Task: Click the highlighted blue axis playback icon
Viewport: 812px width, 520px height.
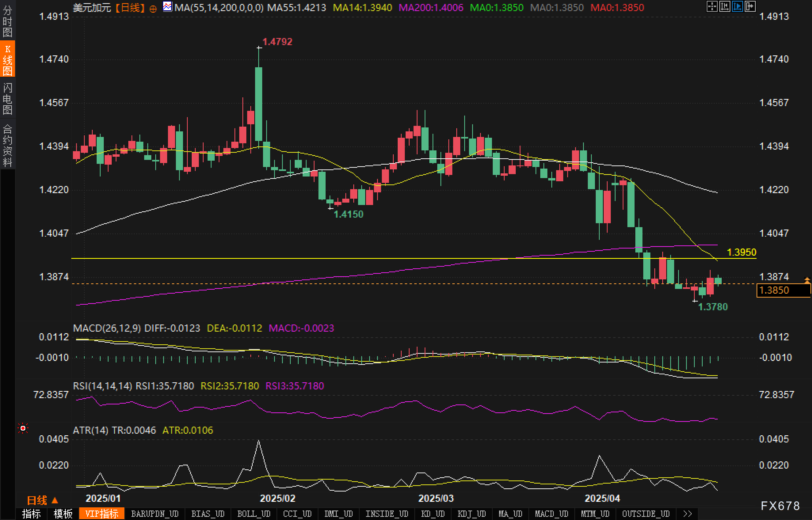Action: point(737,6)
